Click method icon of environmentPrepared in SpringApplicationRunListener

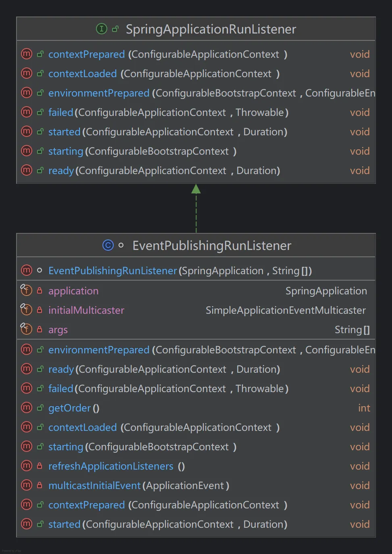pos(27,93)
